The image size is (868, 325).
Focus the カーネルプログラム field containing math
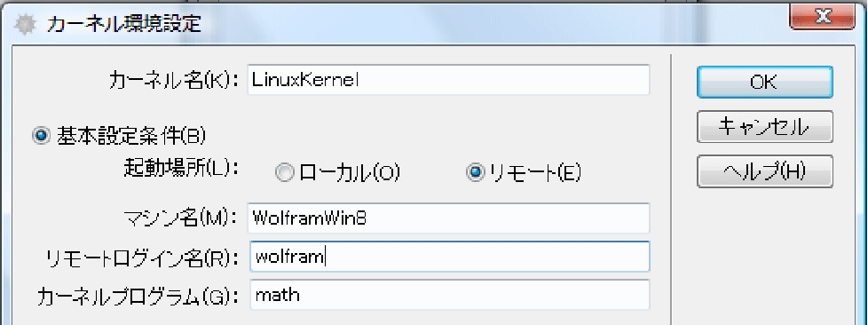[449, 295]
